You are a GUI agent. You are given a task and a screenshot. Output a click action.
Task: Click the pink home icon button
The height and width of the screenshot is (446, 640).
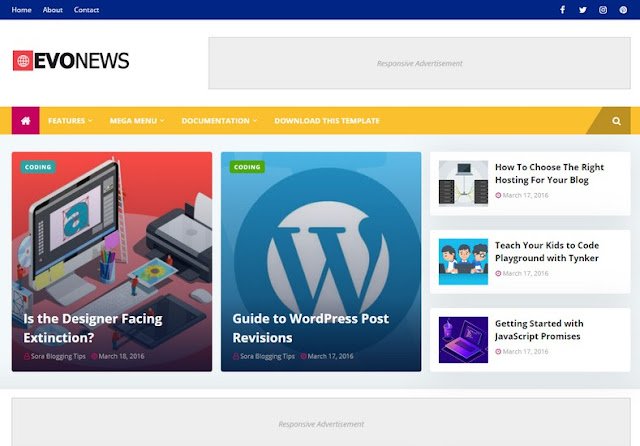coord(26,121)
